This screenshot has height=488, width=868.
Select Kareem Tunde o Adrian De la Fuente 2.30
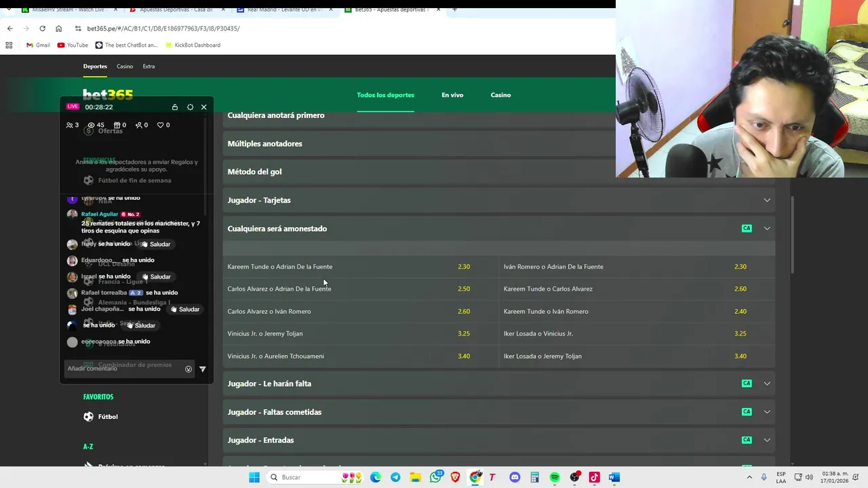click(361, 266)
